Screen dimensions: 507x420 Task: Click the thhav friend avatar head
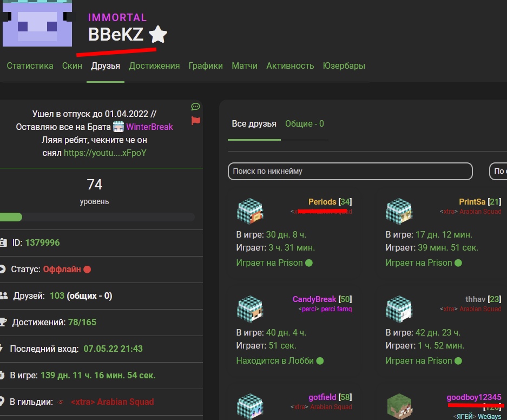pyautogui.click(x=399, y=309)
